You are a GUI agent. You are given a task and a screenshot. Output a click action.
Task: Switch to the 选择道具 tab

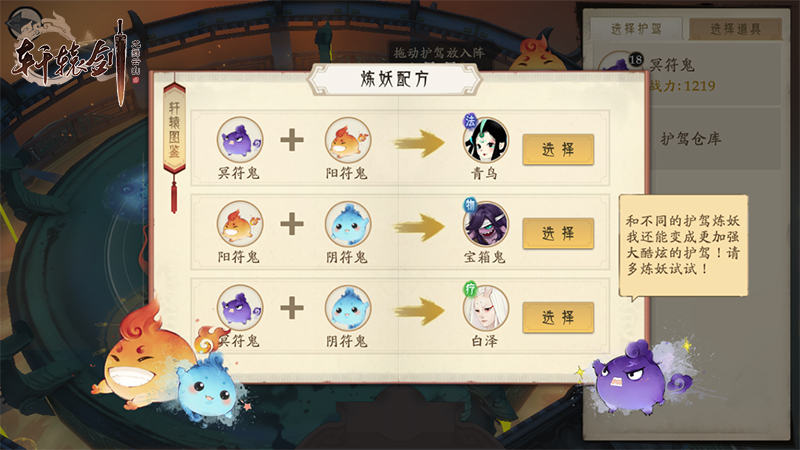736,29
